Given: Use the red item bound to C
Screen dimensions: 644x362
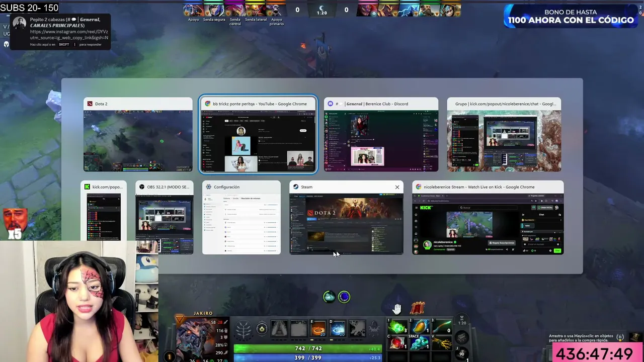Looking at the screenshot, I should point(398,343).
